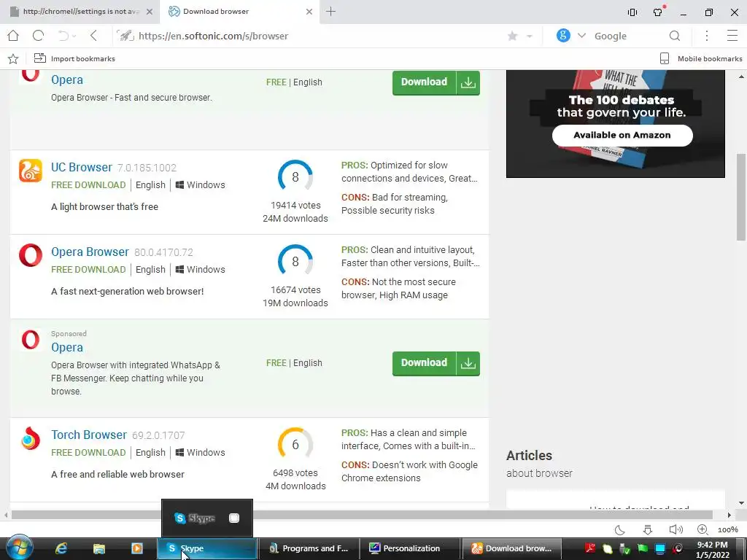
Task: Open the three-dot more options menu
Action: click(x=706, y=36)
